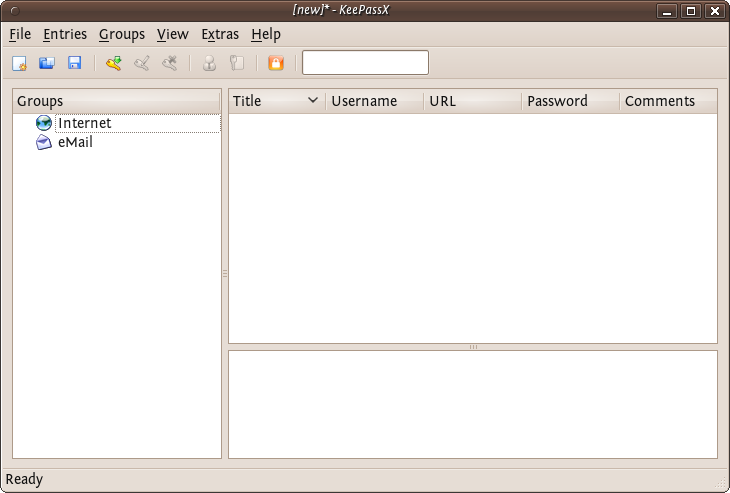Select the Internet group
Image resolution: width=730 pixels, height=493 pixels.
(x=84, y=123)
